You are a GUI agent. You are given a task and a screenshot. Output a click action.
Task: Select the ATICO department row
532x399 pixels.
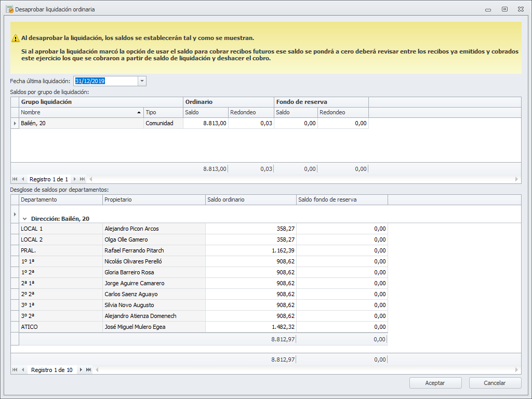click(60, 327)
